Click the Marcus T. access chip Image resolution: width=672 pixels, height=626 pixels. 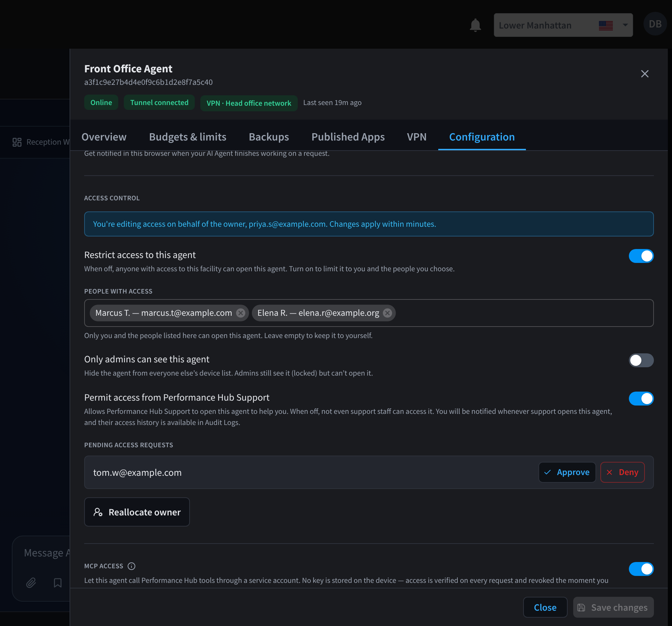point(169,313)
